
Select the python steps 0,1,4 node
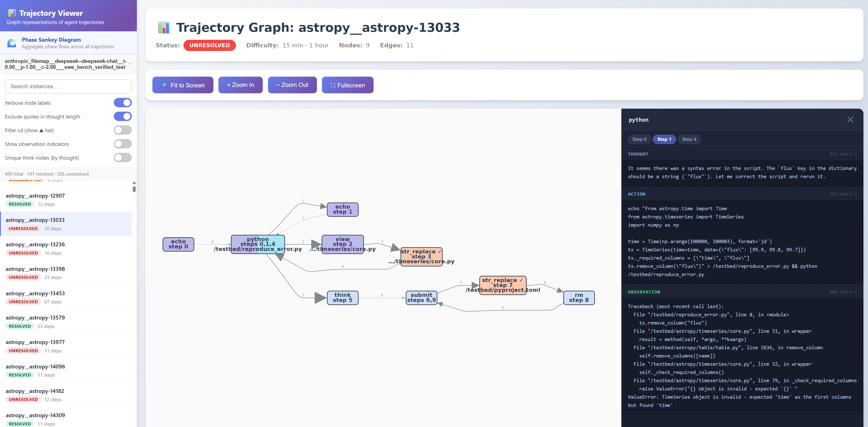point(258,244)
